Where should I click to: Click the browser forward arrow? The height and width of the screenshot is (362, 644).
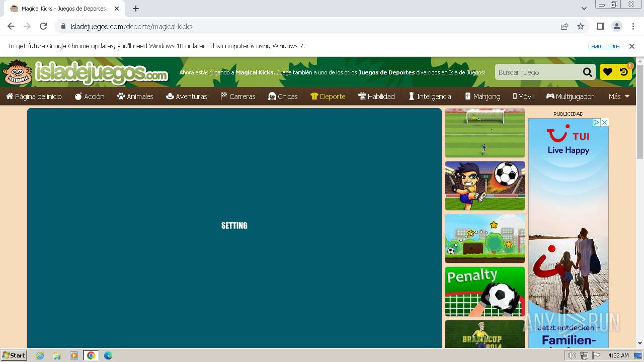click(x=27, y=27)
